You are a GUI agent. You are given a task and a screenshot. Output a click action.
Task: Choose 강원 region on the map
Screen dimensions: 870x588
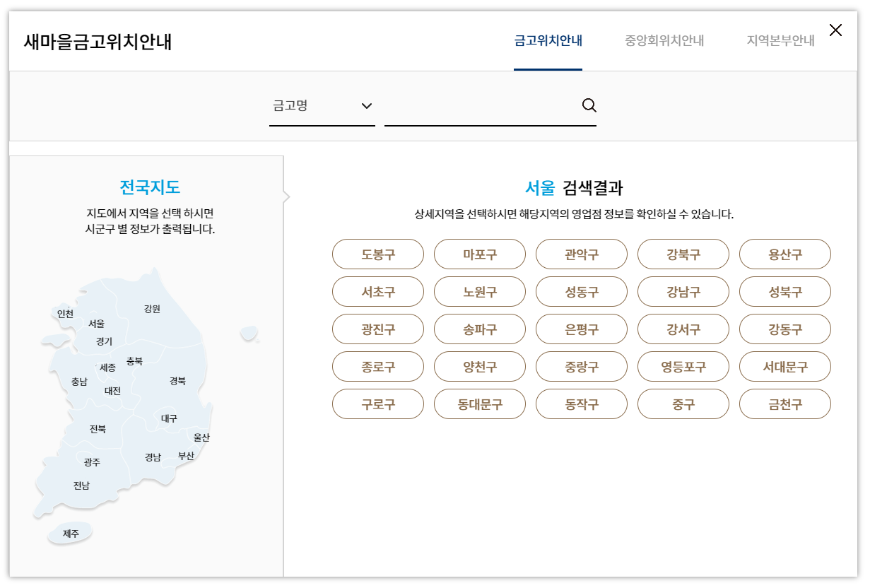pos(152,309)
